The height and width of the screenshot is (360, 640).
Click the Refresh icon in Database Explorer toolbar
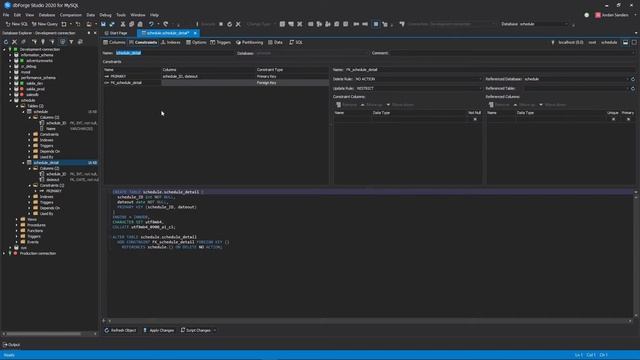click(6, 42)
